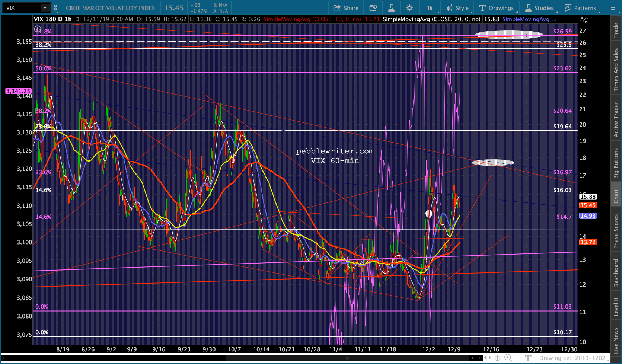
Task: Click the CBOE MARKET VOLATILITY INDEX description
Action: [111, 8]
